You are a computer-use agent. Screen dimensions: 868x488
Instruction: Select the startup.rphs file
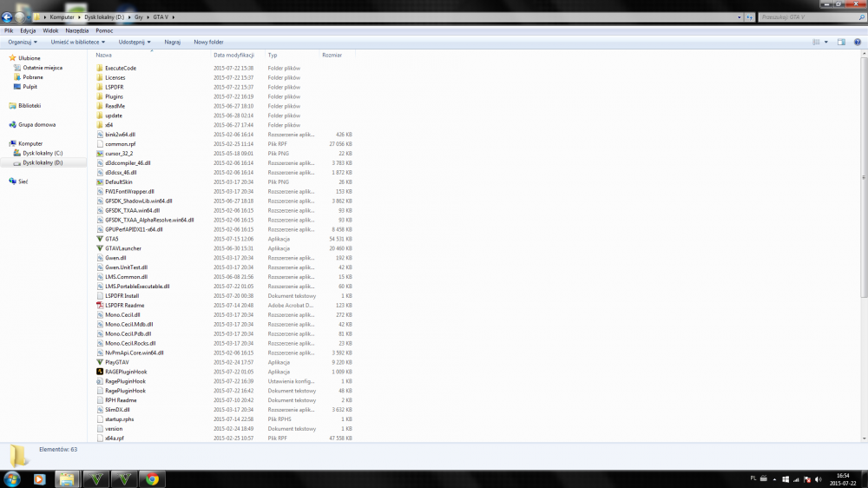click(120, 419)
